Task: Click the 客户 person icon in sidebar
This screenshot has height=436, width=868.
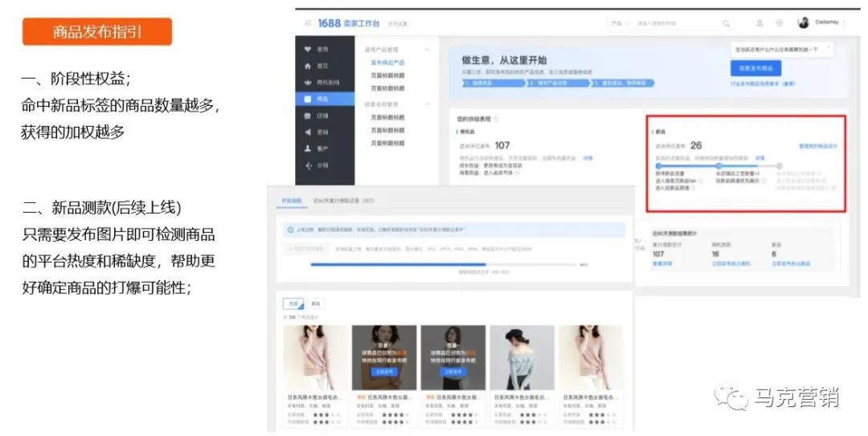Action: click(308, 149)
